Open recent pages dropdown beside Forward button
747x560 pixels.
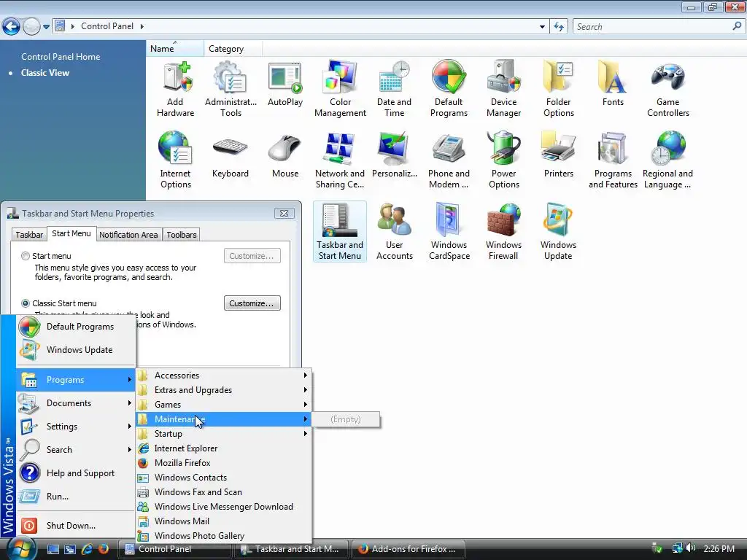click(46, 27)
